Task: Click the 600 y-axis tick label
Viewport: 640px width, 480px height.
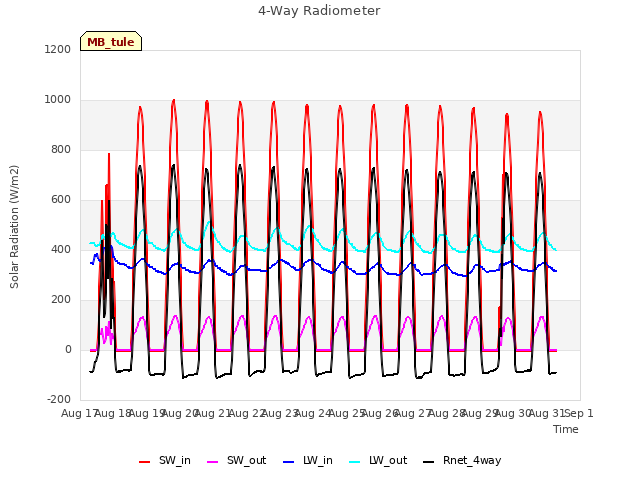Action: (x=61, y=200)
